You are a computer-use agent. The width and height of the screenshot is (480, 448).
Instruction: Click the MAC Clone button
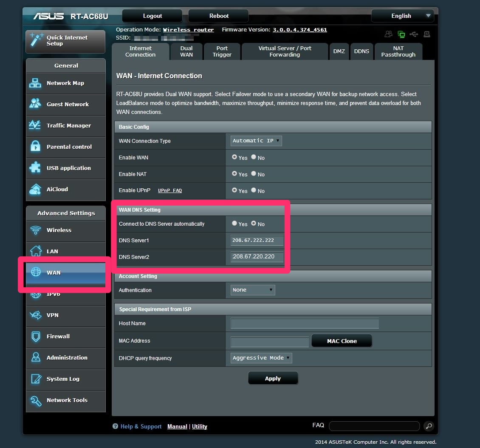[x=342, y=341]
